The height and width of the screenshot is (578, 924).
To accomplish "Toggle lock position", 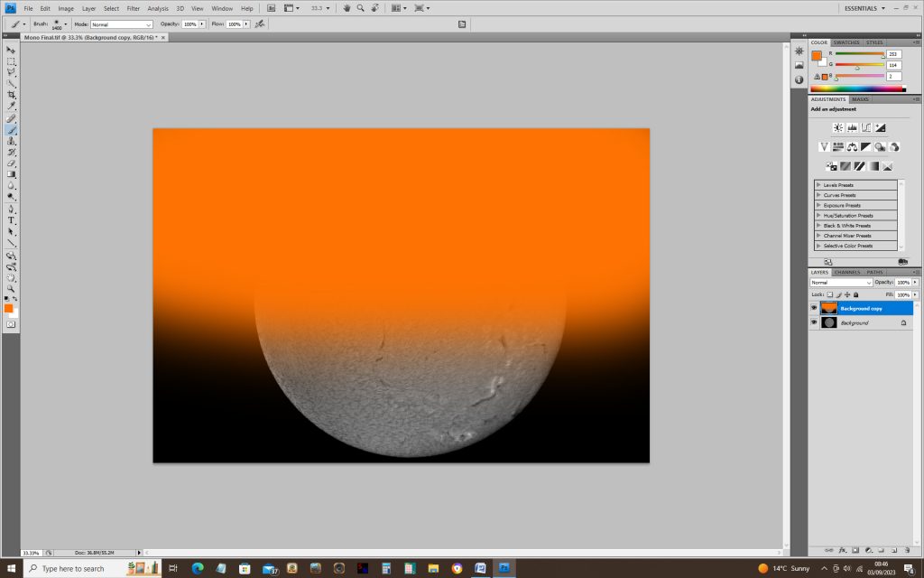I will coord(847,294).
